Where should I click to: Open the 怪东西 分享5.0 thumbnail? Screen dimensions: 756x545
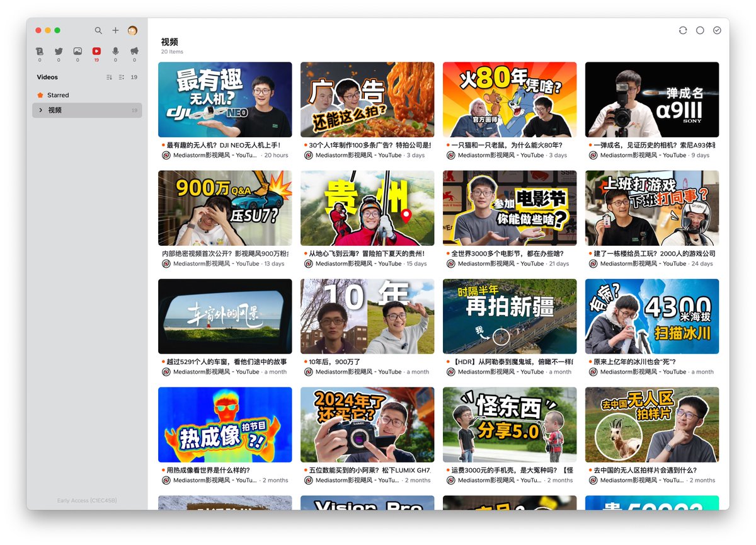click(x=510, y=425)
